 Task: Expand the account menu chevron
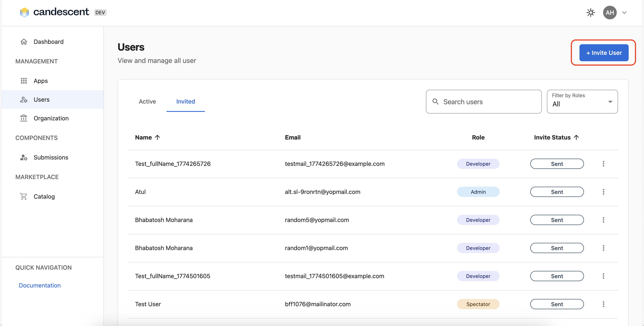pyautogui.click(x=624, y=13)
